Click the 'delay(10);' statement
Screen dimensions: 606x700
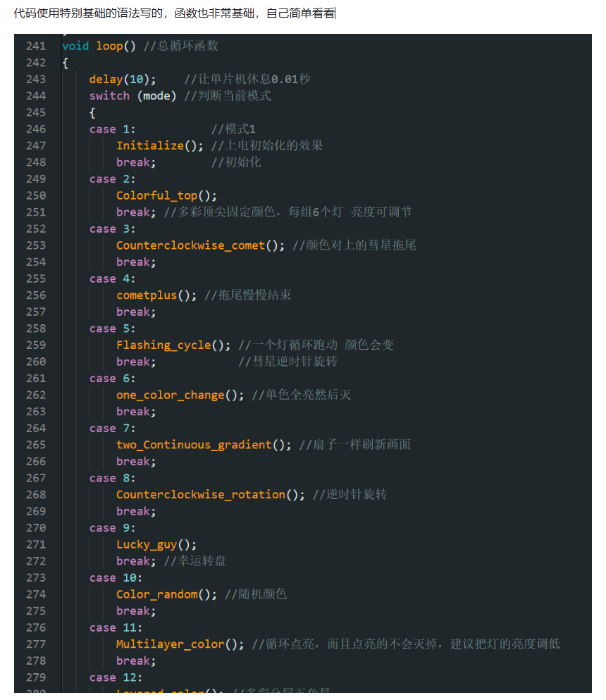click(123, 80)
